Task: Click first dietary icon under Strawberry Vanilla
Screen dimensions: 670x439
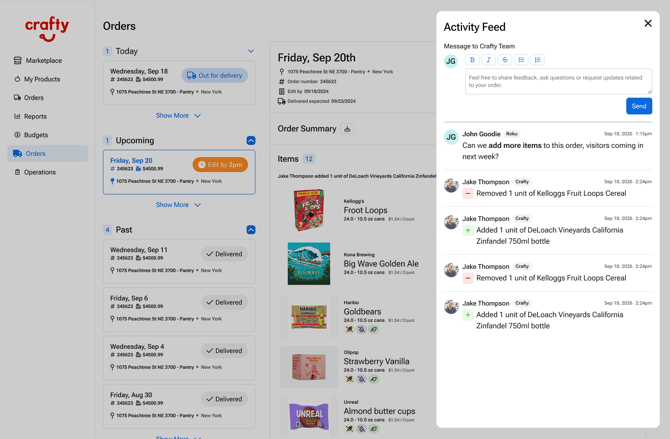Action: point(349,379)
